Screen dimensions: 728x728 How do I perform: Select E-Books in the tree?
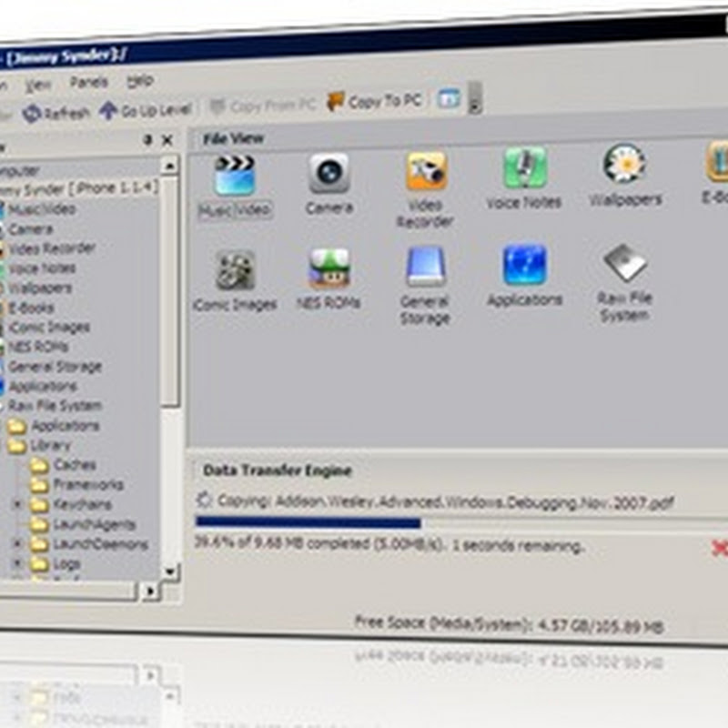[31, 308]
